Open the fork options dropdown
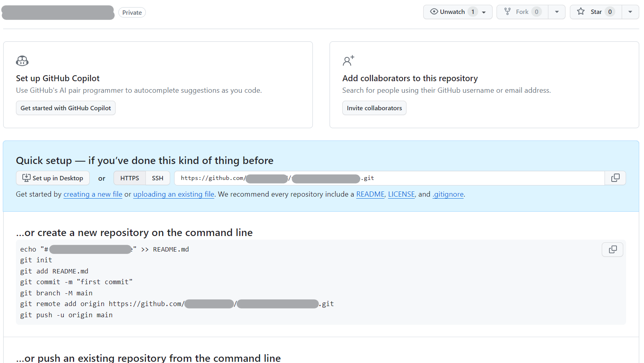This screenshot has height=363, width=644. tap(557, 12)
